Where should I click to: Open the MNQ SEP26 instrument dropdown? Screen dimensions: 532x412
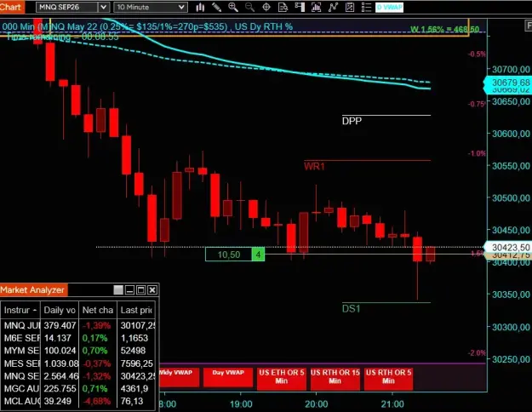(x=72, y=7)
